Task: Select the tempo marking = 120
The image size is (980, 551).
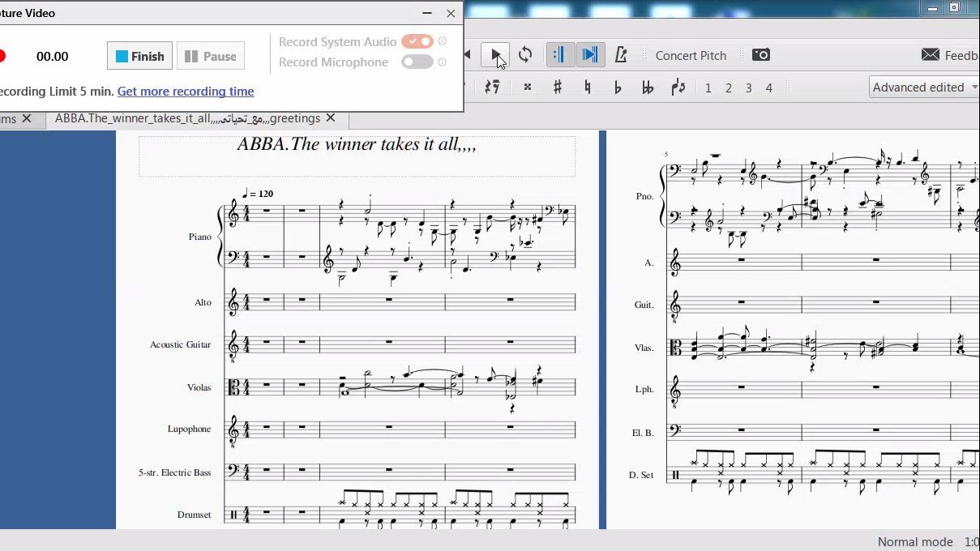Action: pyautogui.click(x=258, y=194)
